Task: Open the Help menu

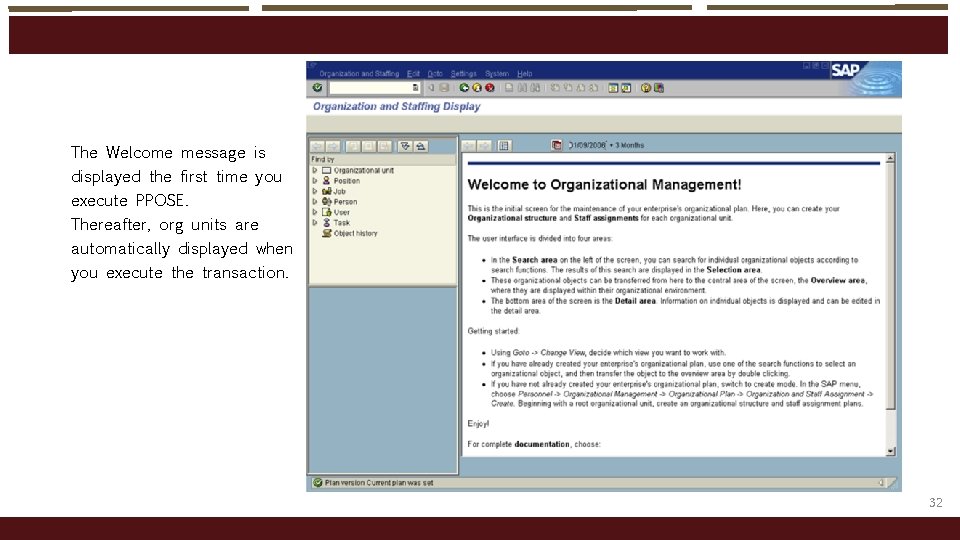Action: point(524,73)
